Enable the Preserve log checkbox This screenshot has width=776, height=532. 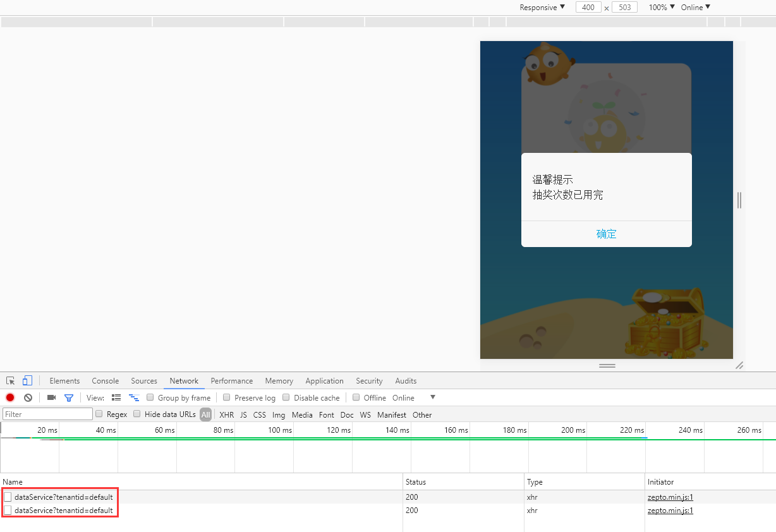coord(227,397)
